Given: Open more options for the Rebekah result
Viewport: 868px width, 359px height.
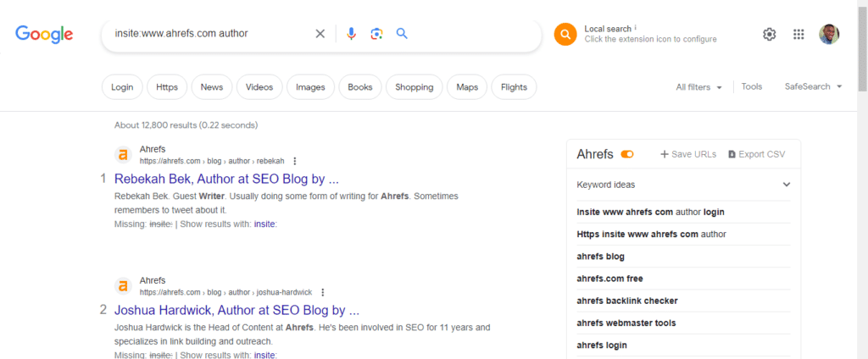Looking at the screenshot, I should [x=294, y=161].
